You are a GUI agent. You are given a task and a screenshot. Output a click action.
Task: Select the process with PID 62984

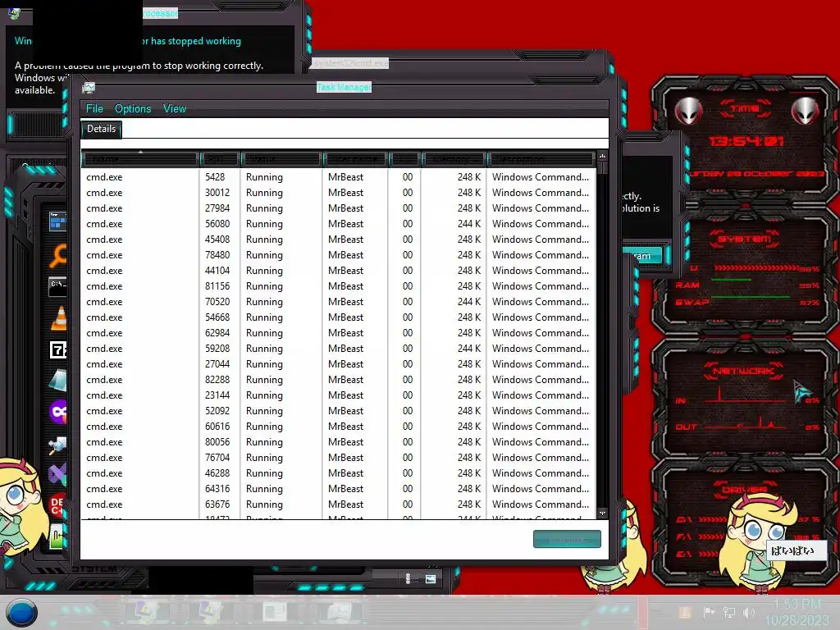(338, 333)
